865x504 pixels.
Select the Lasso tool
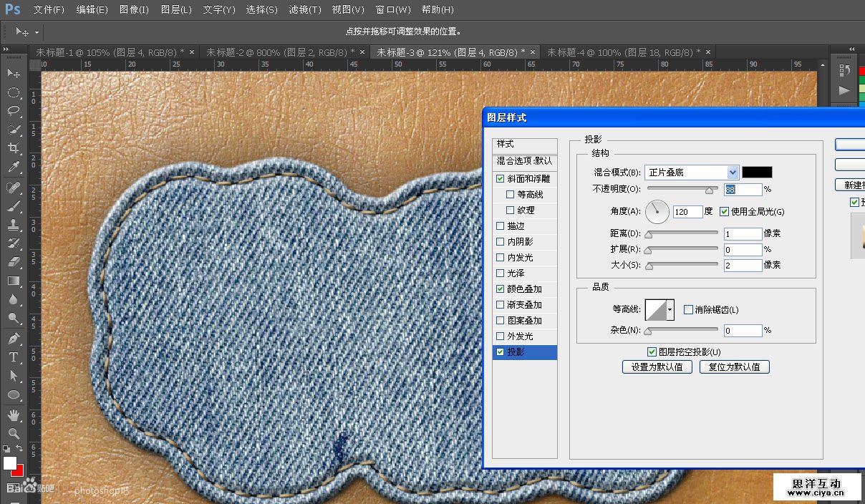click(x=14, y=111)
